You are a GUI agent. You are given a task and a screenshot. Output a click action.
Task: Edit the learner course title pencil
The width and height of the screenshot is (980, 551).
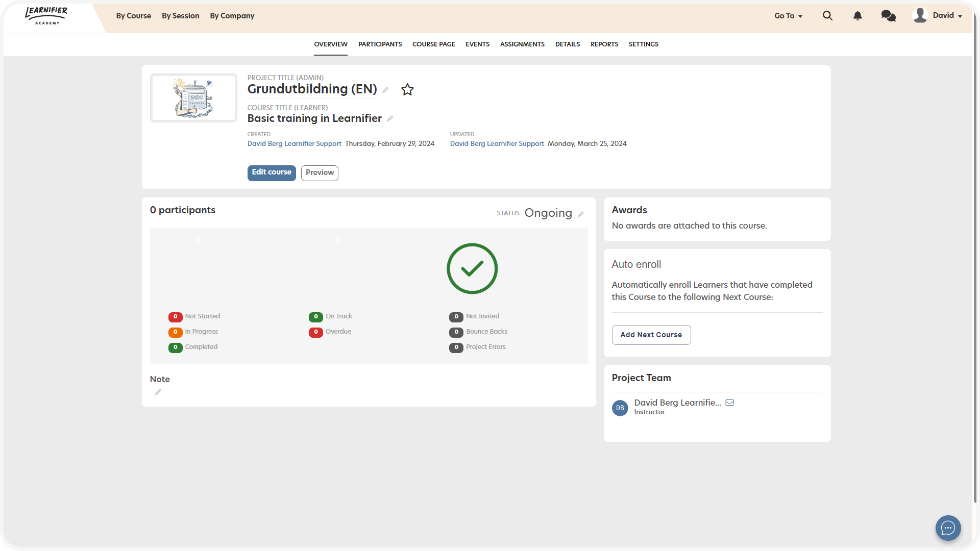click(390, 119)
